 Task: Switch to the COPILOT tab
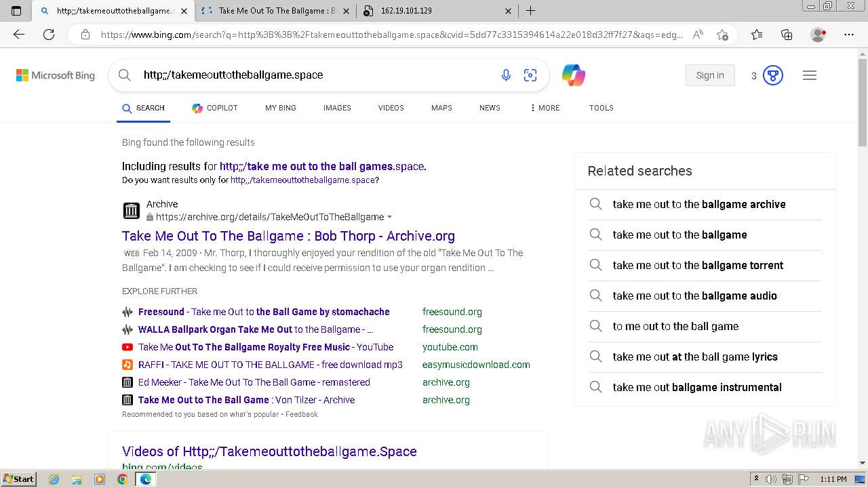[214, 108]
